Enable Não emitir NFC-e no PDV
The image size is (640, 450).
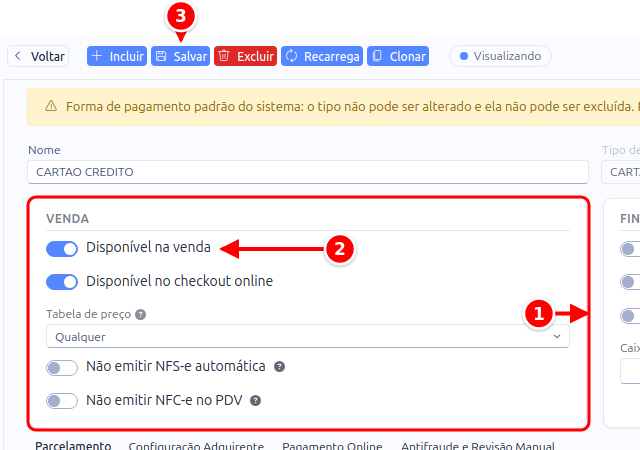(x=62, y=401)
